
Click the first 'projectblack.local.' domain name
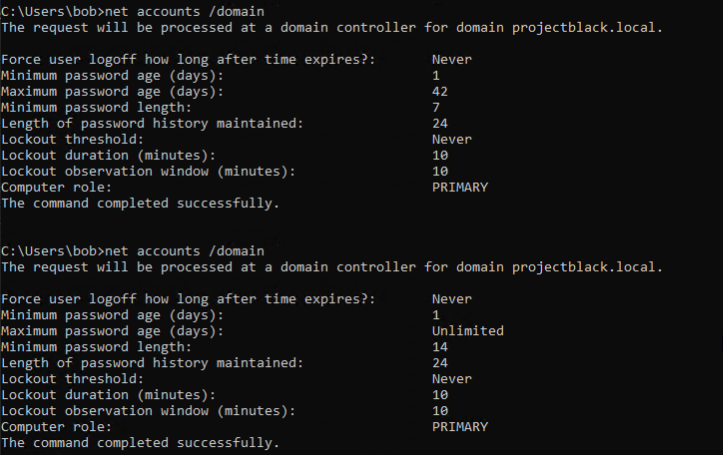(587, 28)
